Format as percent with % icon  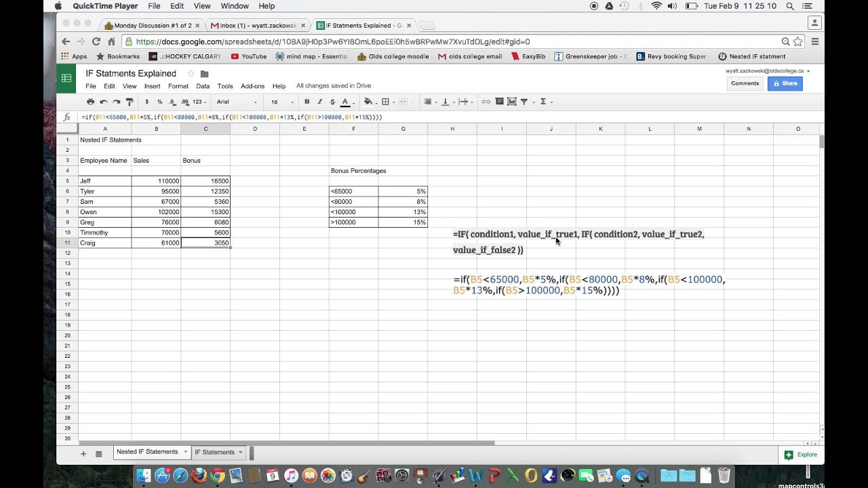coord(160,102)
